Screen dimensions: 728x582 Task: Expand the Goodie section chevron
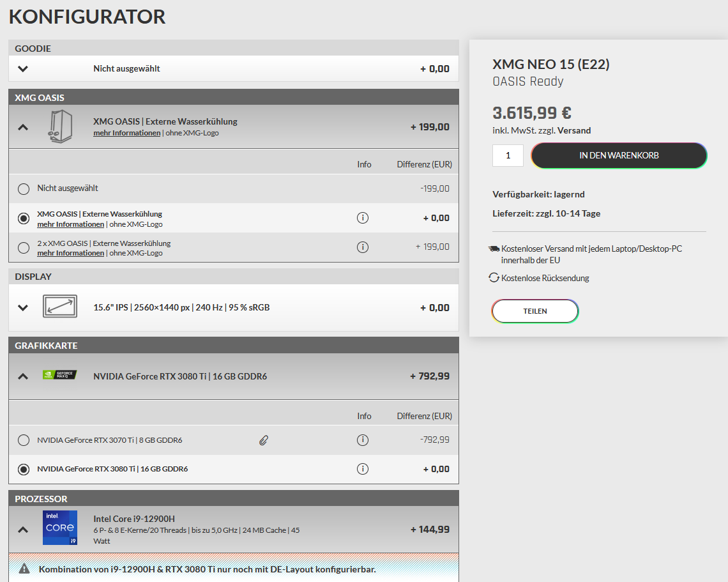click(23, 69)
